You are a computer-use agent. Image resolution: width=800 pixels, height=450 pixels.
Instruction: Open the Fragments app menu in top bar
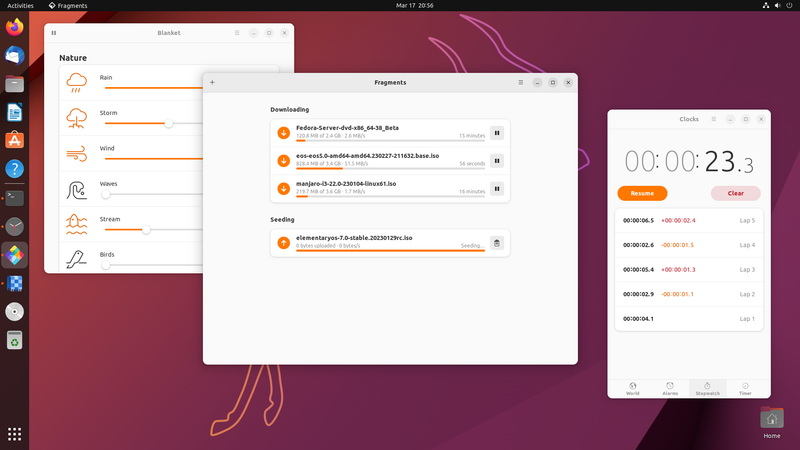(x=68, y=6)
